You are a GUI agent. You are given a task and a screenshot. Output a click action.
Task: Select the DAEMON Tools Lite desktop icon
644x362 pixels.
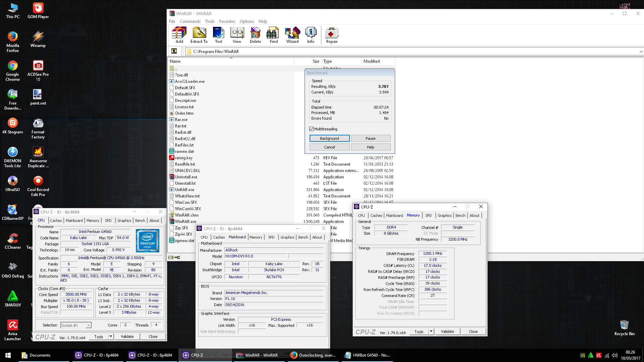click(x=13, y=157)
